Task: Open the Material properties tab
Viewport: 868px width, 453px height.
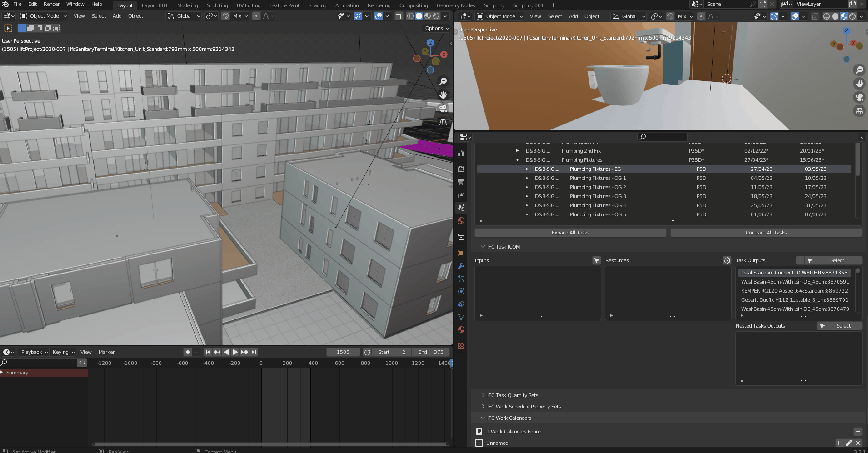Action: 461,329
